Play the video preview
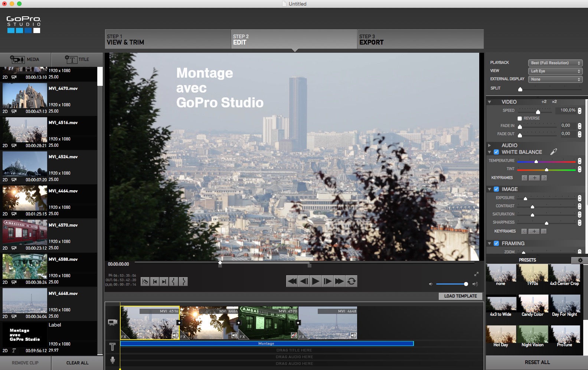The height and width of the screenshot is (370, 588). (x=316, y=281)
